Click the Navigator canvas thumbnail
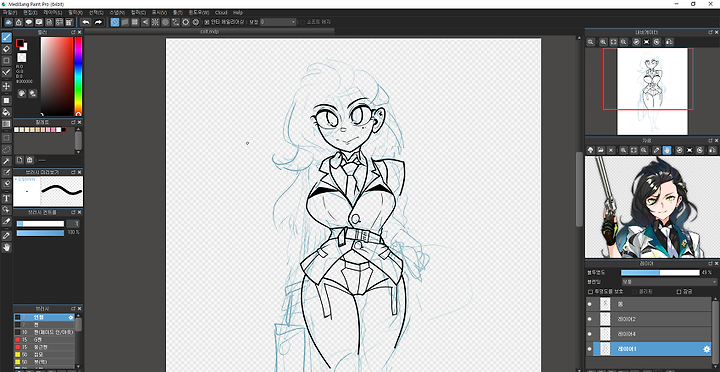Viewport: 720px width, 372px height. [652, 91]
